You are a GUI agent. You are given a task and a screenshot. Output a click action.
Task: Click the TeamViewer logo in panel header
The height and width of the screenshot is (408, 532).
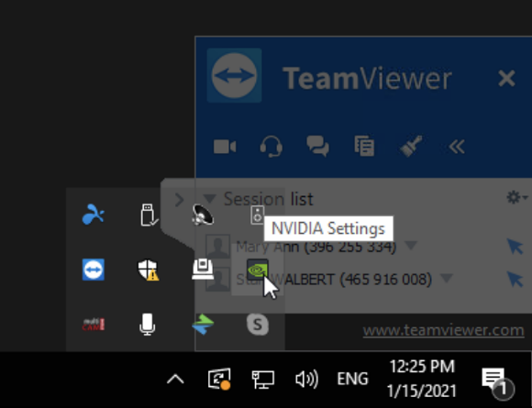point(234,75)
